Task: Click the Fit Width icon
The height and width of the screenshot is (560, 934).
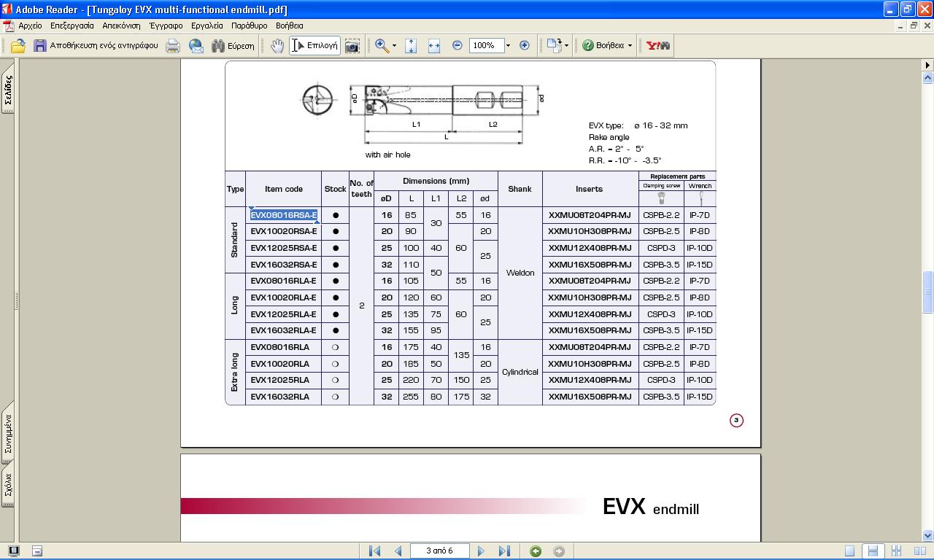Action: click(x=434, y=45)
